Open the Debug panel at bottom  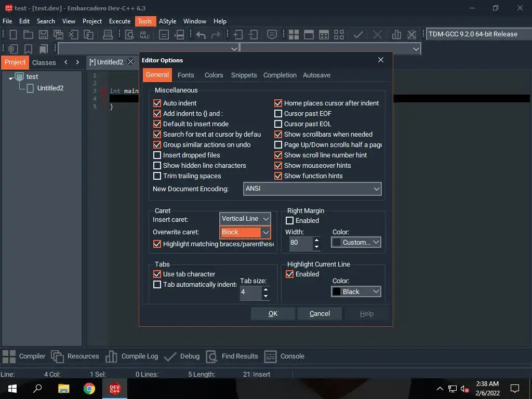182,356
